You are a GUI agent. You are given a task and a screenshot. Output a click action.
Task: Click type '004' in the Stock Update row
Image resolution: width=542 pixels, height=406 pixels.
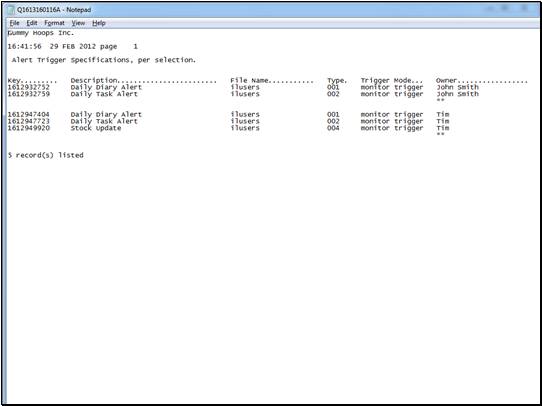pyautogui.click(x=333, y=128)
